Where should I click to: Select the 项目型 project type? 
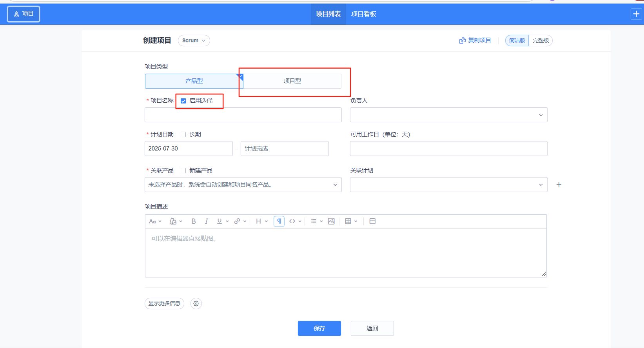point(292,81)
